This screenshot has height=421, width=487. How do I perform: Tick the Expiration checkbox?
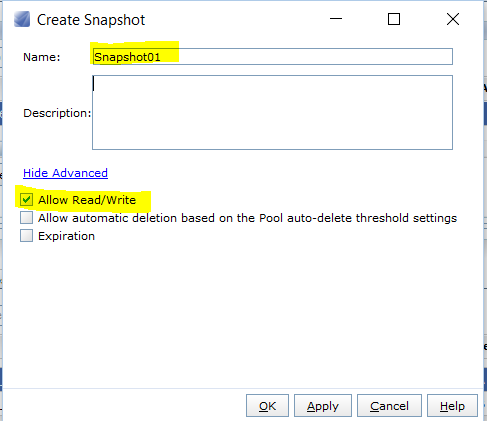click(26, 236)
